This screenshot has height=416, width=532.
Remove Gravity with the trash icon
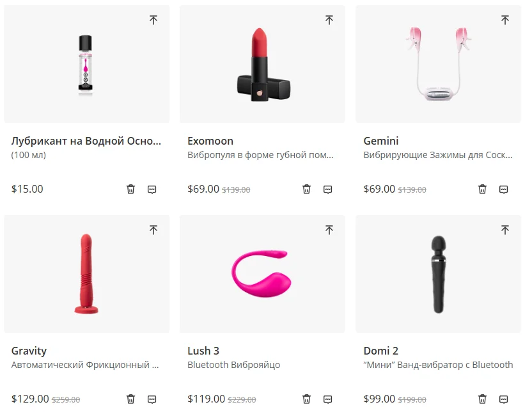pos(130,399)
